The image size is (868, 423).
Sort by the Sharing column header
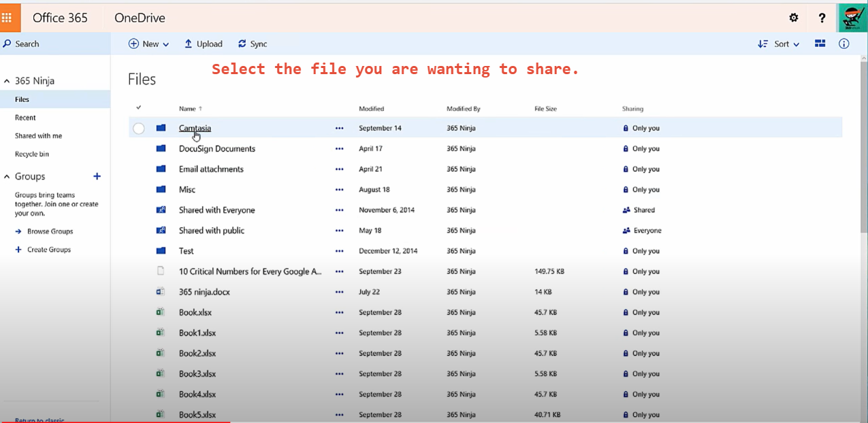[632, 109]
